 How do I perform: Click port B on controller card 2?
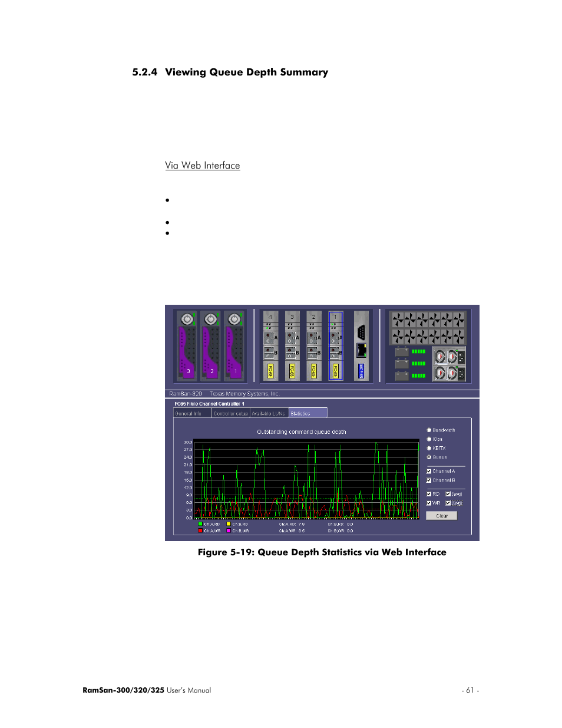(313, 353)
